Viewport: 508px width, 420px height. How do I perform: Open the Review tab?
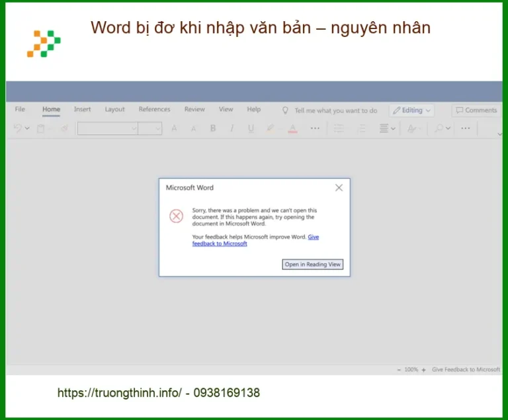pos(194,109)
